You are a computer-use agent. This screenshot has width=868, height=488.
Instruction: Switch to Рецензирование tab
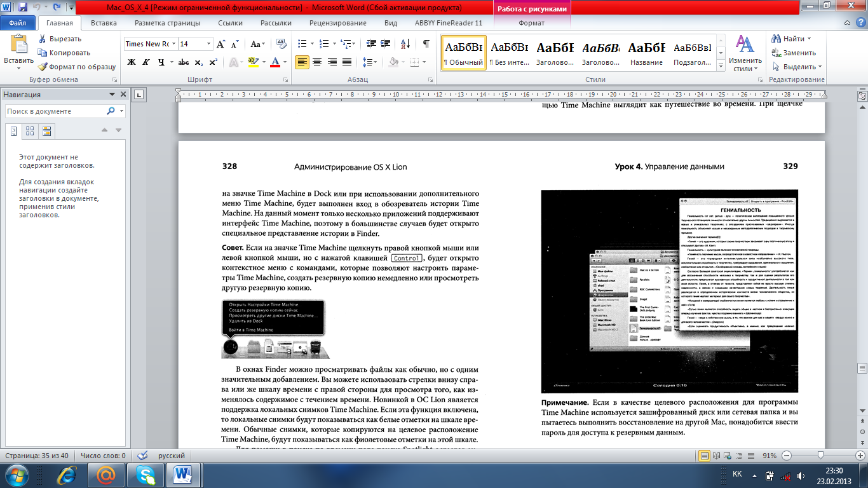(x=338, y=23)
